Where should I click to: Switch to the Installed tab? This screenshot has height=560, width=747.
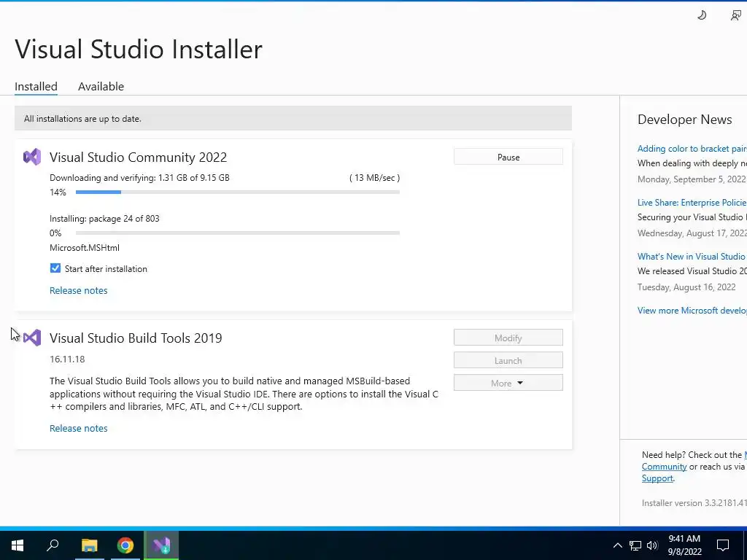(x=36, y=86)
